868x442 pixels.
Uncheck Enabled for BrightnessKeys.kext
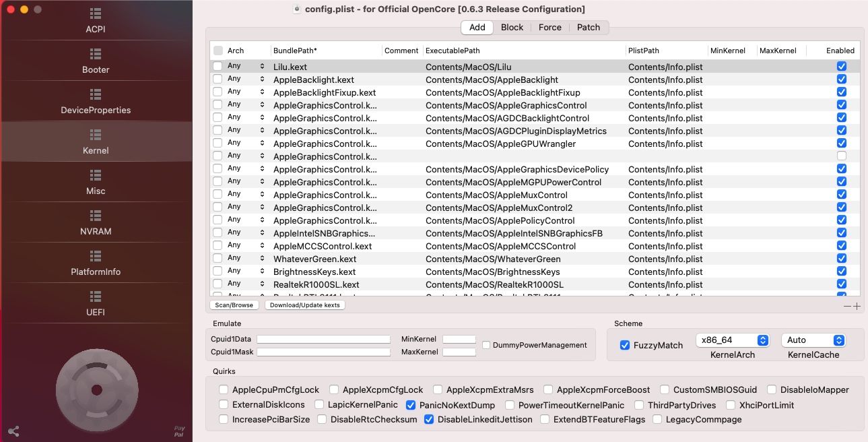pyautogui.click(x=842, y=272)
